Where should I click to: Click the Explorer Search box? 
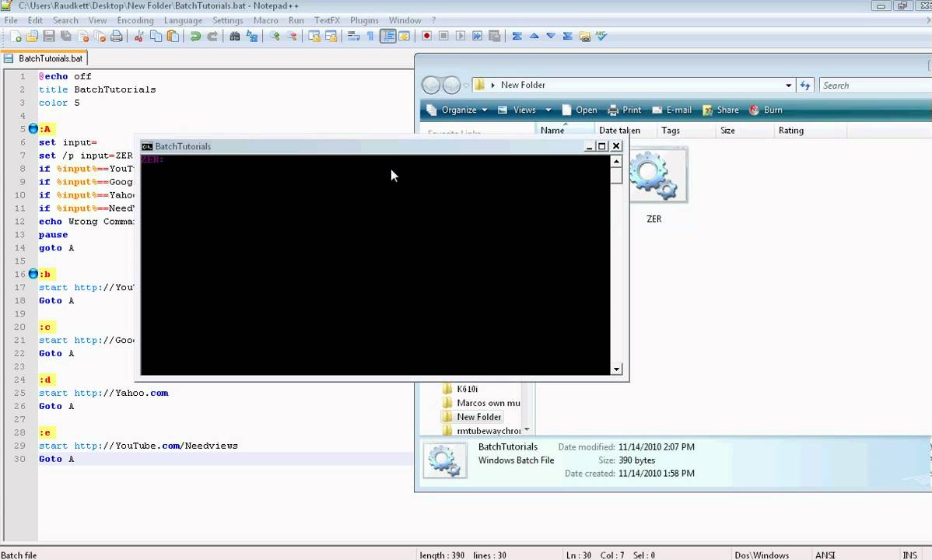pos(875,86)
